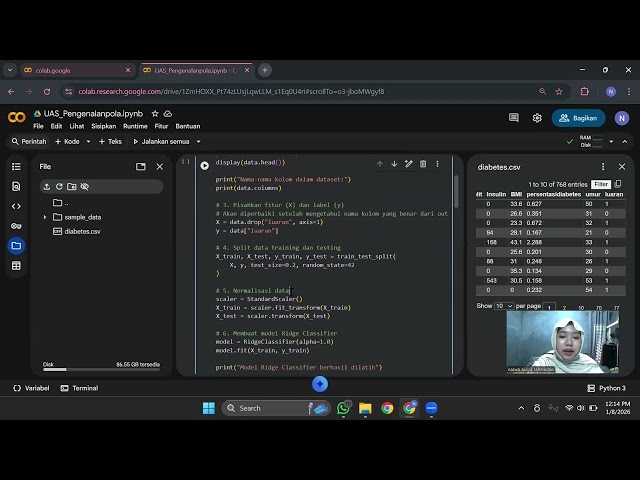Open the rows per page dropdown
The image size is (640, 480).
point(503,306)
